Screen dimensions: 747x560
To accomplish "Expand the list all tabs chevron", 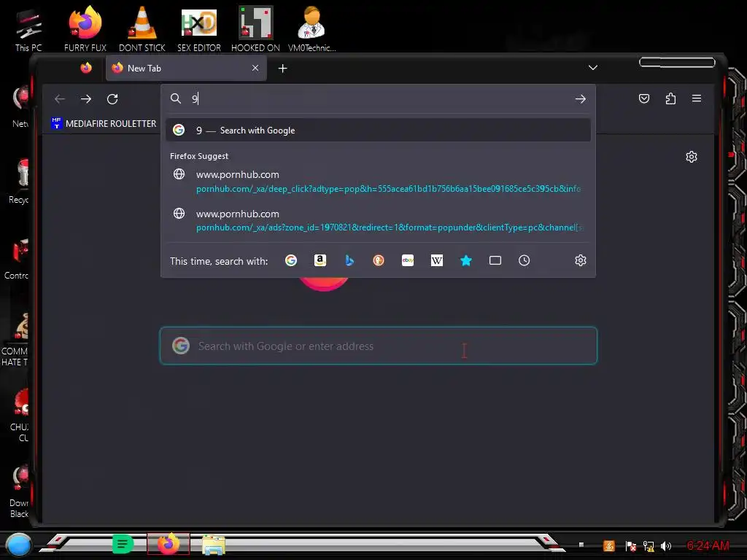I will pyautogui.click(x=592, y=68).
